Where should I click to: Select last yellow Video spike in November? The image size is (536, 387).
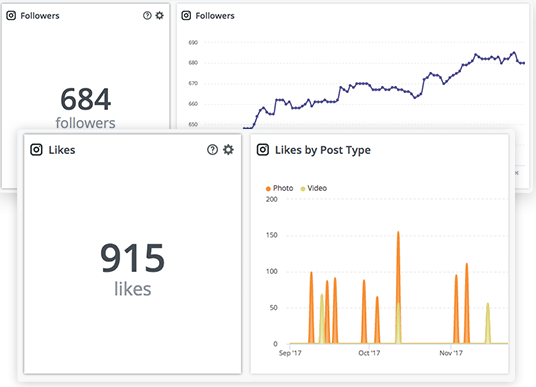488,323
